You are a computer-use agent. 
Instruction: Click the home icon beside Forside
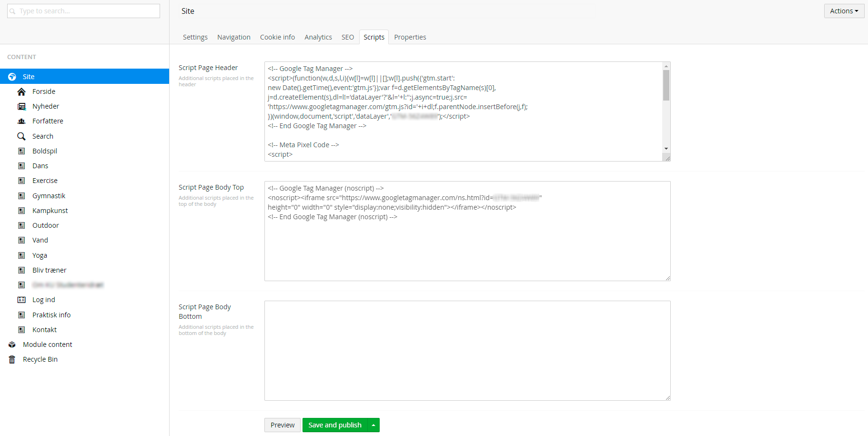pyautogui.click(x=21, y=91)
